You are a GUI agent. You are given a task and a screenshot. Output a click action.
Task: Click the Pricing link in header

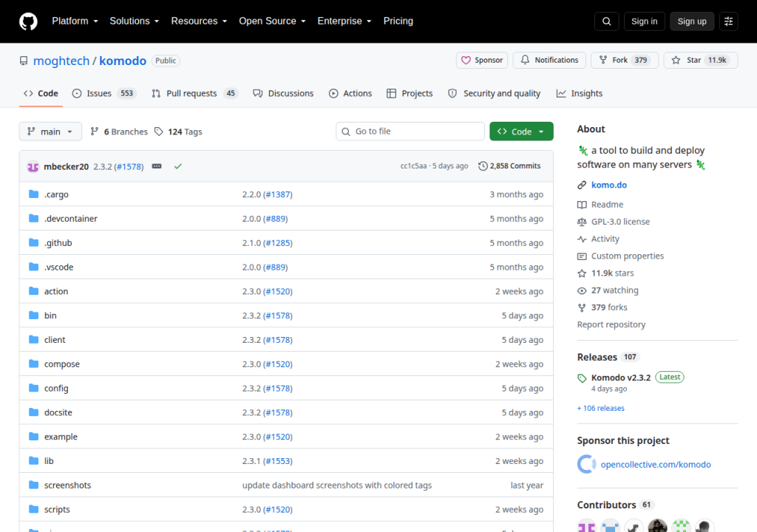click(398, 21)
